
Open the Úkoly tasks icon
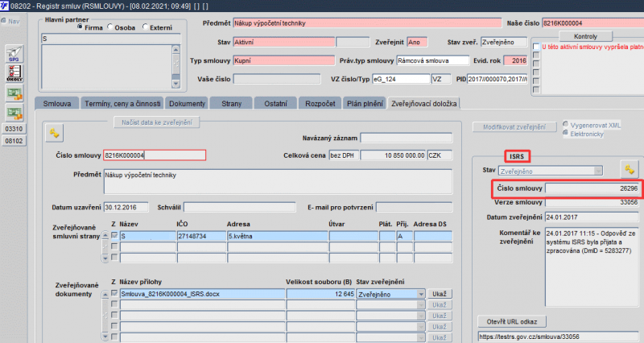point(14,73)
